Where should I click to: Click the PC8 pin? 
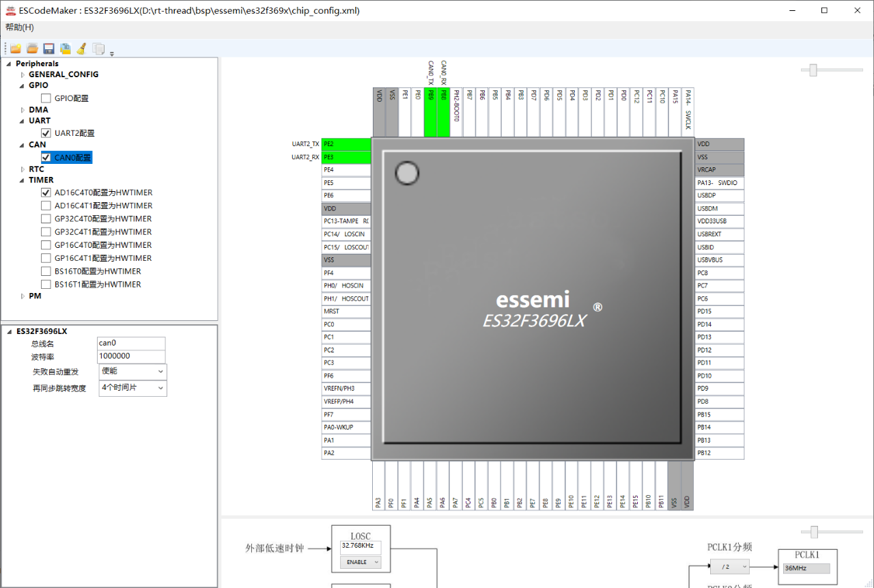(x=720, y=273)
